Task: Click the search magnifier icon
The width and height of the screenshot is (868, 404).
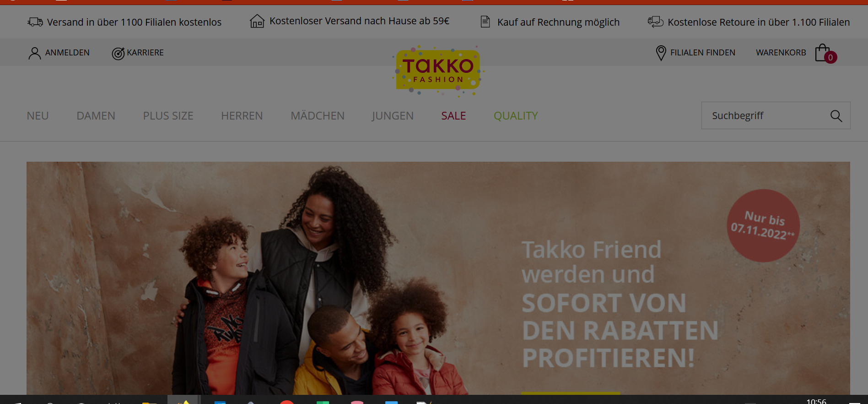Action: click(x=836, y=116)
